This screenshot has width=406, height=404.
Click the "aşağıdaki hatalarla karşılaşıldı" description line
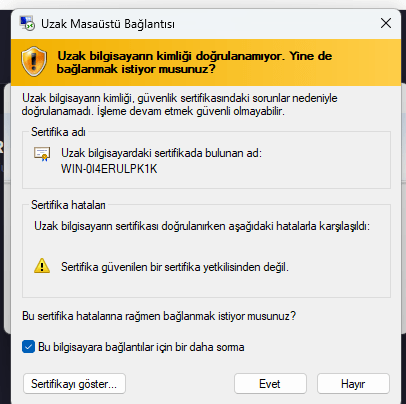(202, 226)
